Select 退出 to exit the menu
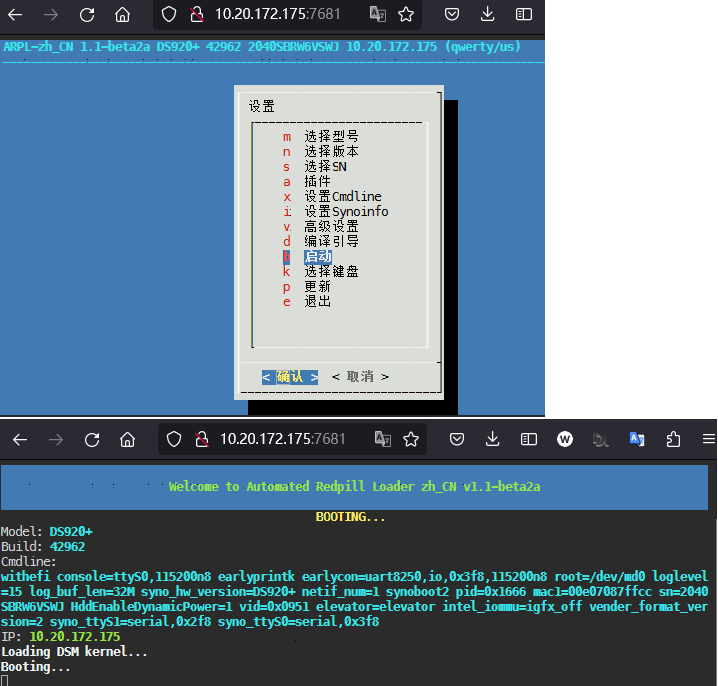 click(x=317, y=302)
